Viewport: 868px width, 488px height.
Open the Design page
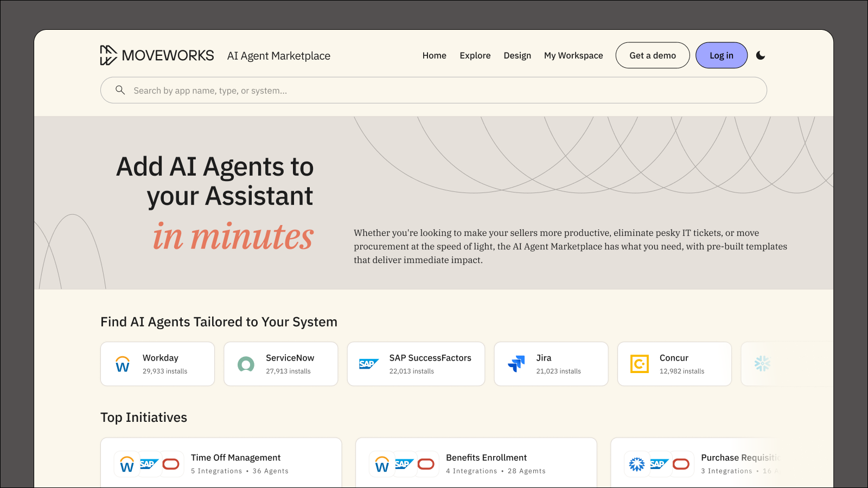pyautogui.click(x=517, y=55)
